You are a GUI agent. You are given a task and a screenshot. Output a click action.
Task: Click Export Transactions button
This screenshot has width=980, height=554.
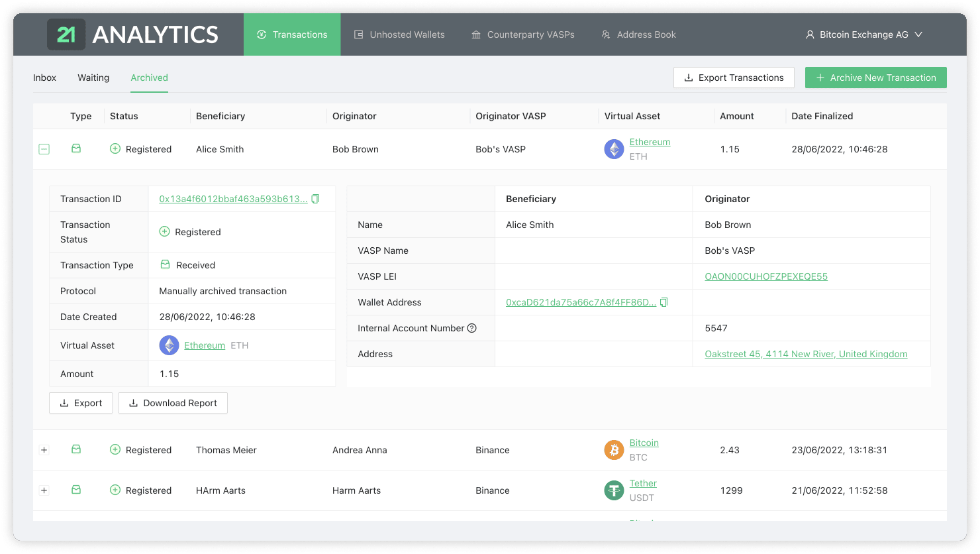pyautogui.click(x=733, y=78)
